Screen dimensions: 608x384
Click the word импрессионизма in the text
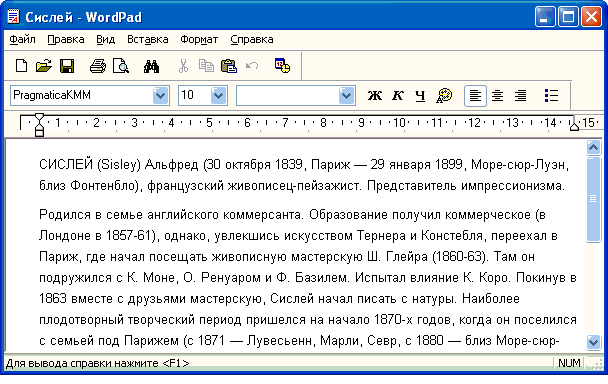[x=511, y=186]
